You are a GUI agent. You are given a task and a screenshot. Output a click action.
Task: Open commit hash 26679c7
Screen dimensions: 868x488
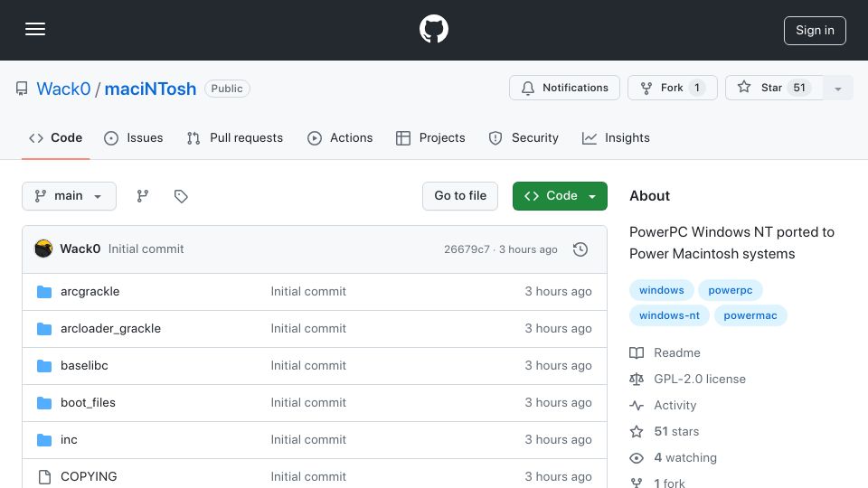467,249
